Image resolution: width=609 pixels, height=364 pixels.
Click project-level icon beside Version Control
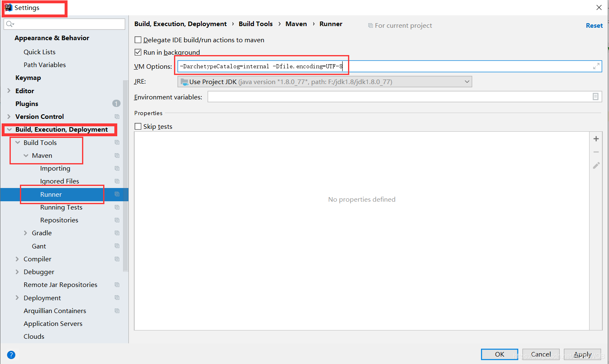coord(117,117)
